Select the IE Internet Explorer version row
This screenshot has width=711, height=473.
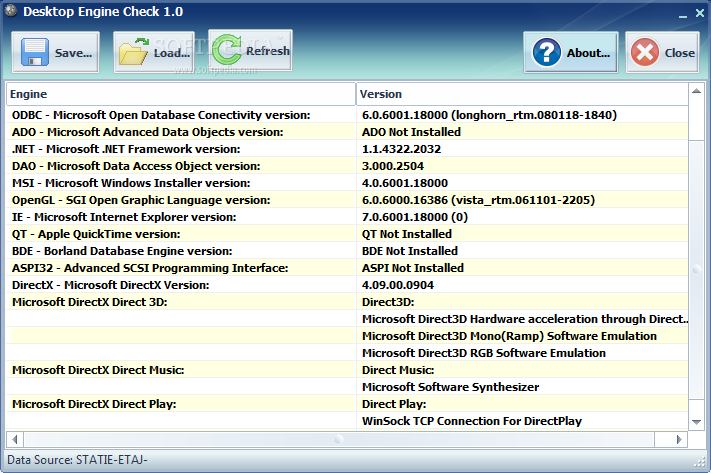(x=347, y=217)
